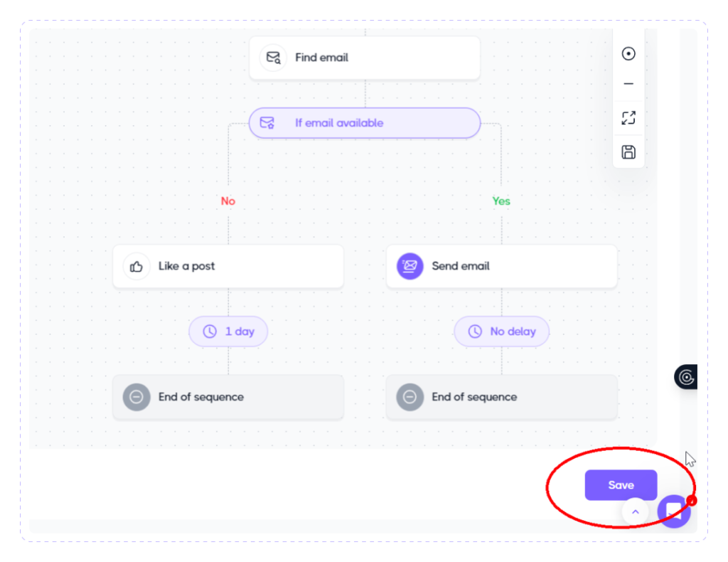728x562 pixels.
Task: Click the clock icon on the No delay chip
Action: click(x=475, y=331)
